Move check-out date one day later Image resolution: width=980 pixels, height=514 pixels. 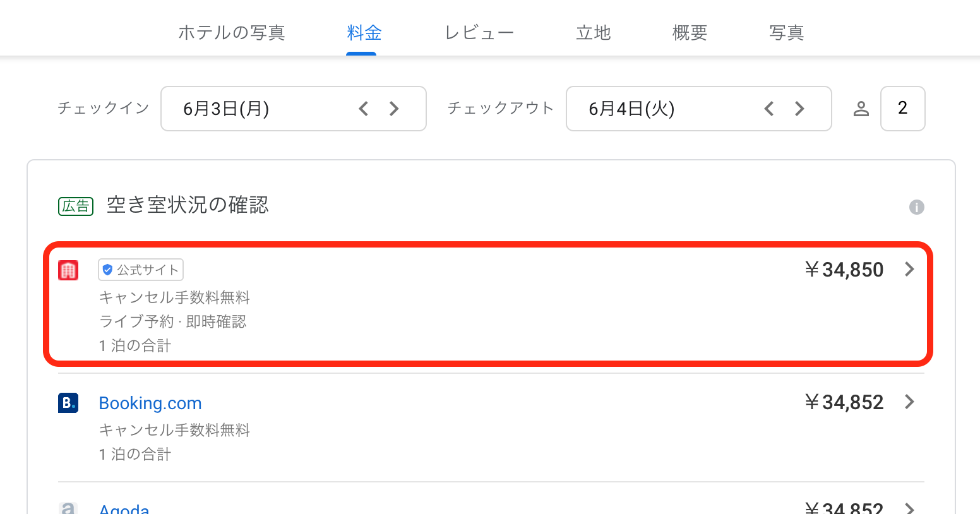[x=799, y=109]
